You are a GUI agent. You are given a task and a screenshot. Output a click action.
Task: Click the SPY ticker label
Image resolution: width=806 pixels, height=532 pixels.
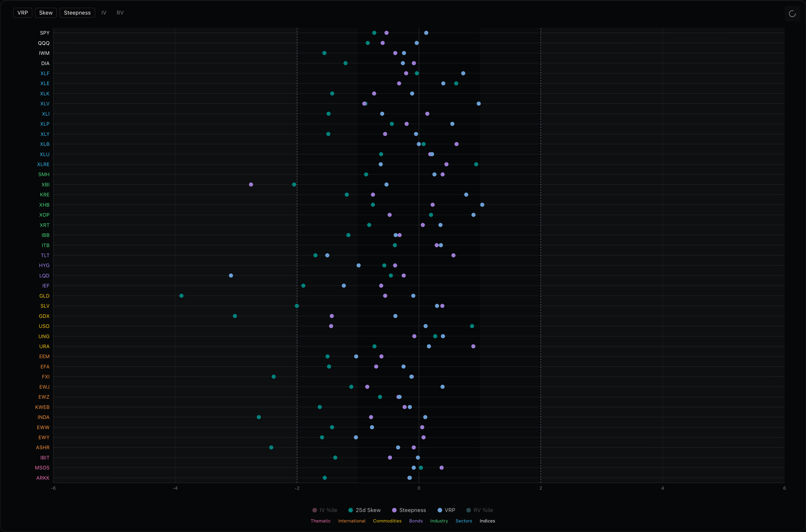tap(45, 33)
